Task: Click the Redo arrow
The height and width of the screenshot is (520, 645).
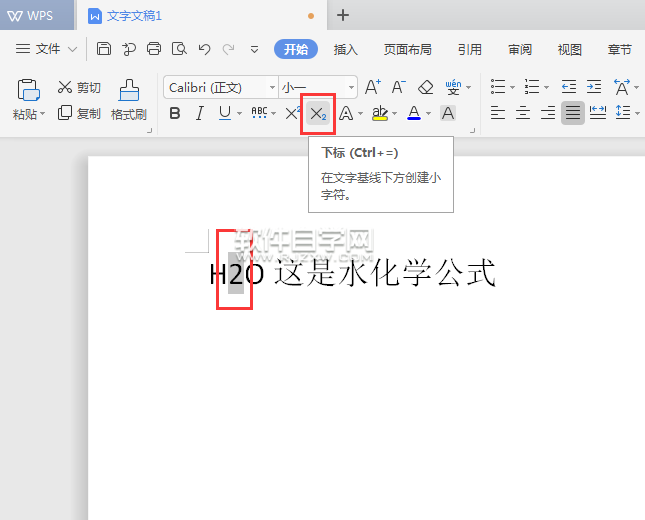Action: (x=228, y=49)
